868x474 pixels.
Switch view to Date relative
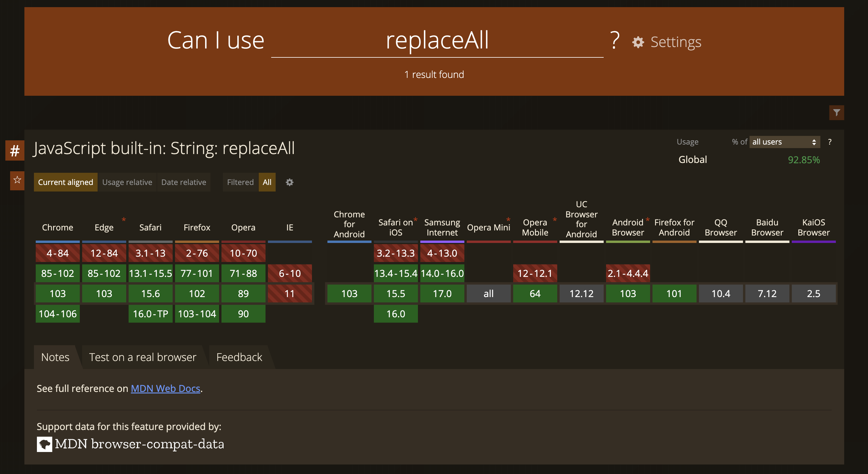183,183
